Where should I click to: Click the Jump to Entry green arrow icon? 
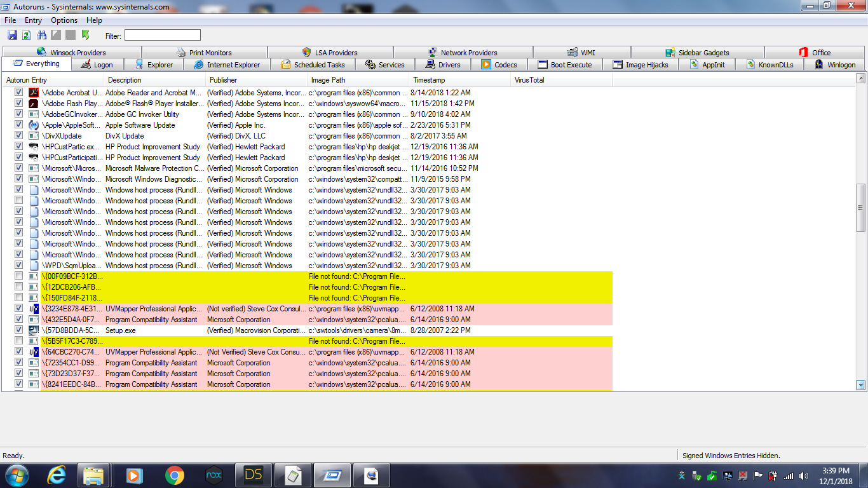[x=85, y=35]
